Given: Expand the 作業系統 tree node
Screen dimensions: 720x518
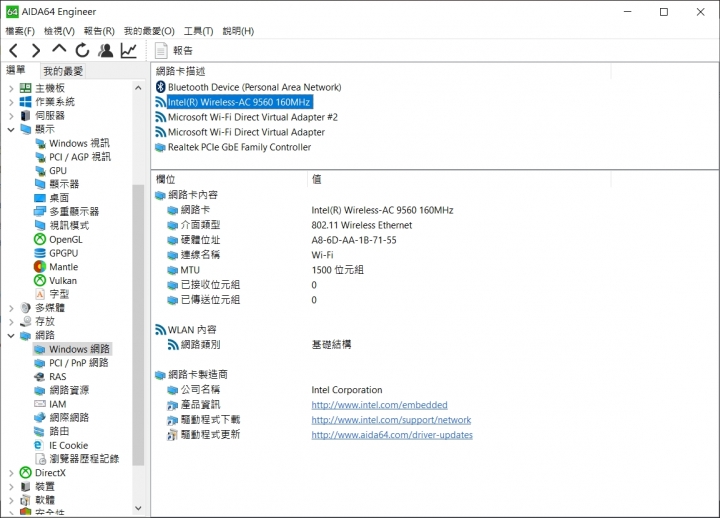Looking at the screenshot, I should (11, 102).
